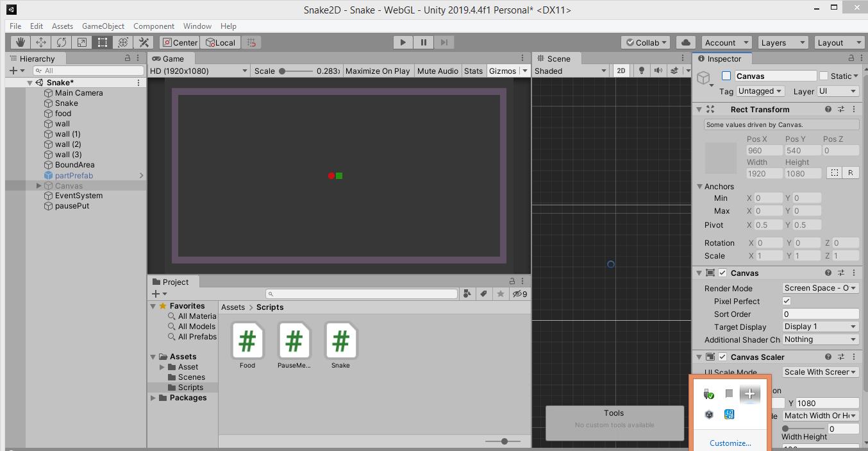Screen dimensions: 868x451
Task: Open the custom editor tools button
Action: tap(144, 42)
